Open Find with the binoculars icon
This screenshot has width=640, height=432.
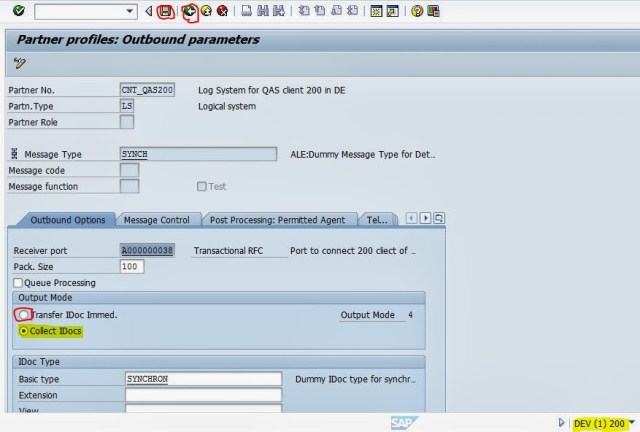[x=263, y=11]
